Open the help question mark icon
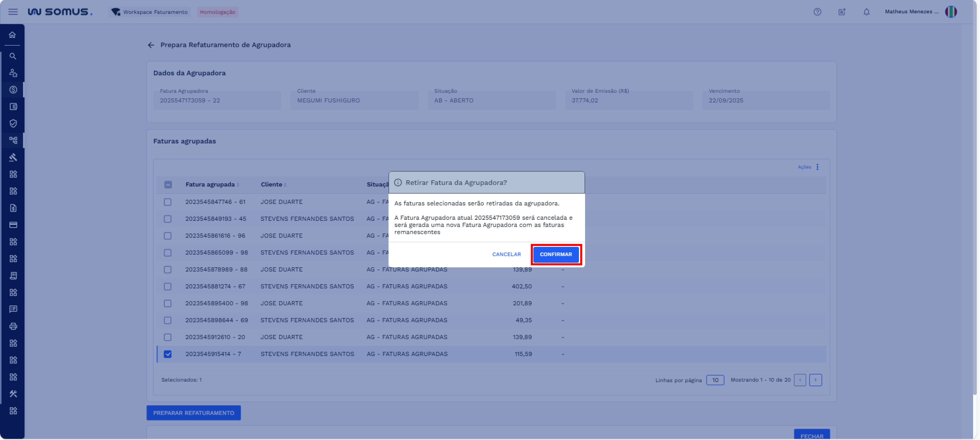Screen dimensions: 980x440 click(817, 12)
